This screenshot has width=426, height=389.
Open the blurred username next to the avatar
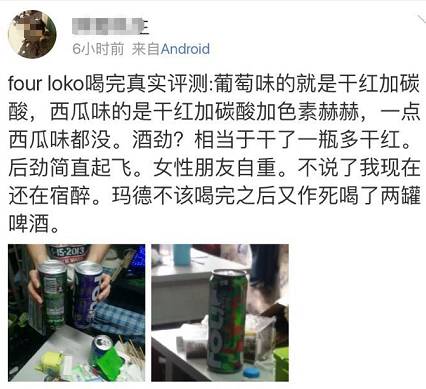pyautogui.click(x=110, y=26)
